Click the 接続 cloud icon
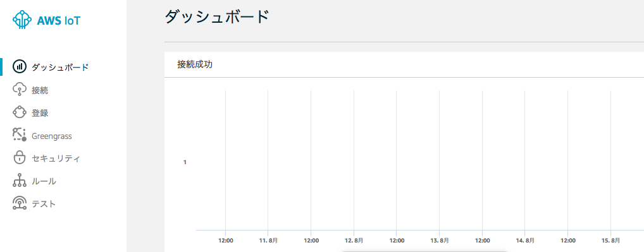The height and width of the screenshot is (252, 644). pyautogui.click(x=20, y=90)
